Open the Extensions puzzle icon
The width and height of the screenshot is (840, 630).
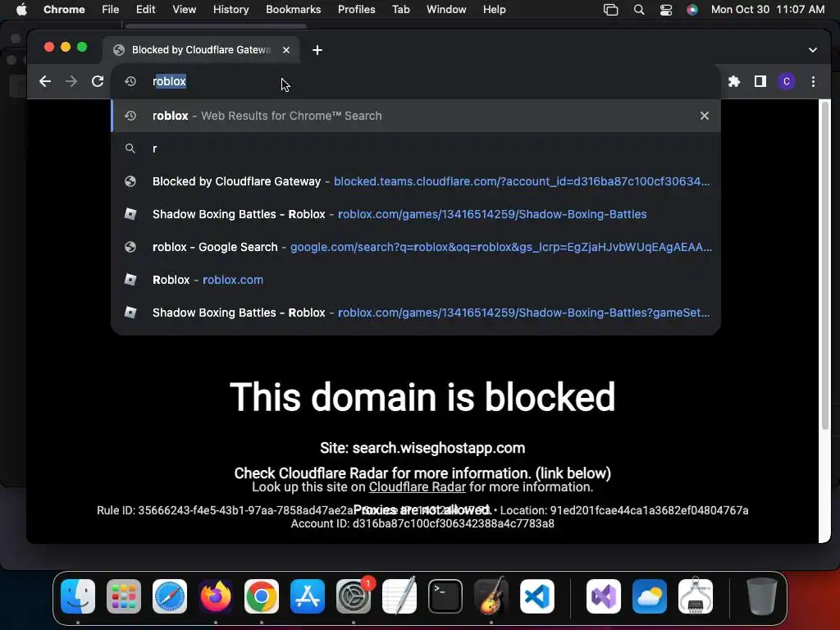point(734,81)
